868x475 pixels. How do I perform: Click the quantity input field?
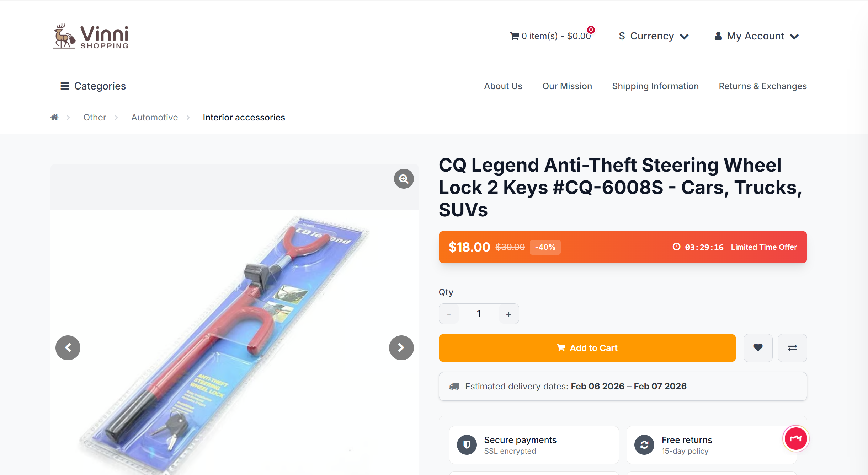pos(479,314)
